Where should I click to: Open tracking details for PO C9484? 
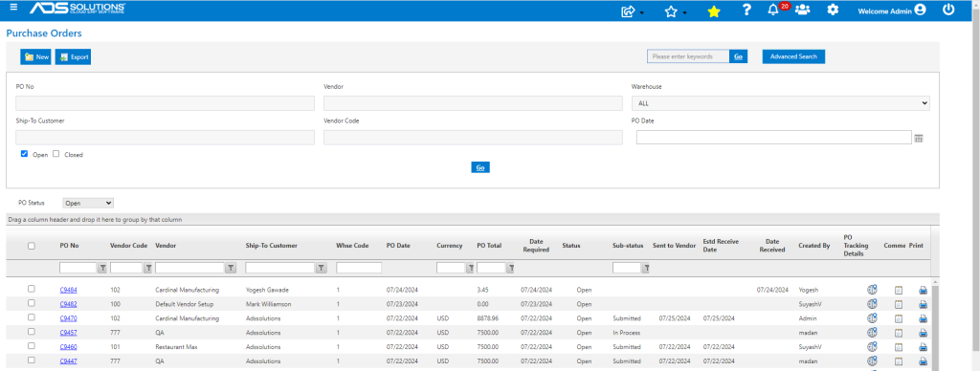(872, 290)
